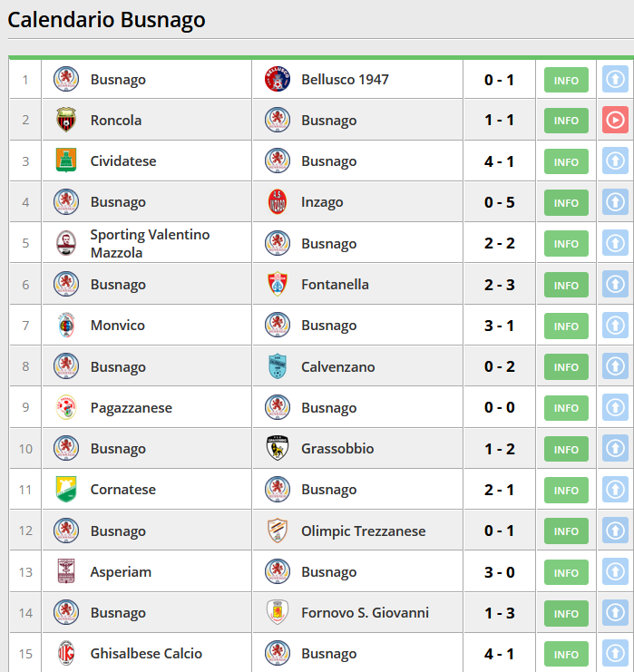Click Calvenzano light blue shield crest
This screenshot has height=672, width=634.
(278, 366)
